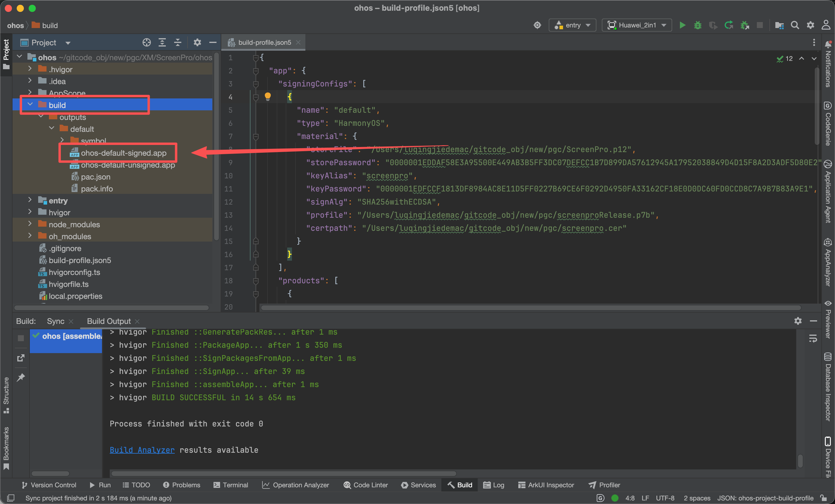Screen dimensions: 835x504
Task: Click the intention lightbulb on line 4
Action: (x=267, y=97)
